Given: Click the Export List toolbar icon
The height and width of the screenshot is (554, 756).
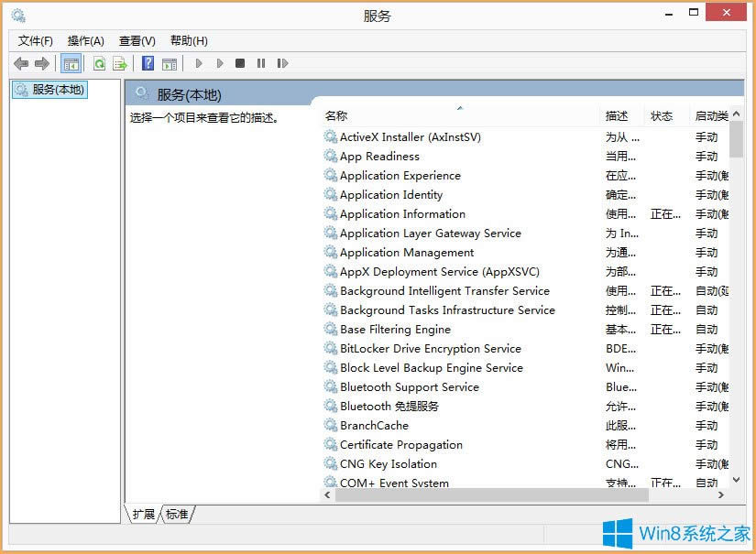Looking at the screenshot, I should (x=120, y=63).
